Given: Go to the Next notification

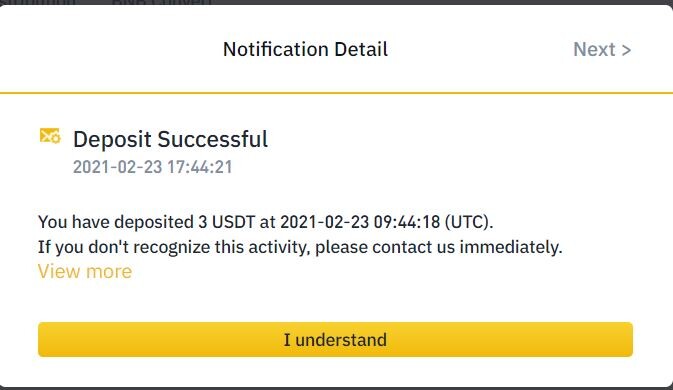Looking at the screenshot, I should (x=602, y=49).
